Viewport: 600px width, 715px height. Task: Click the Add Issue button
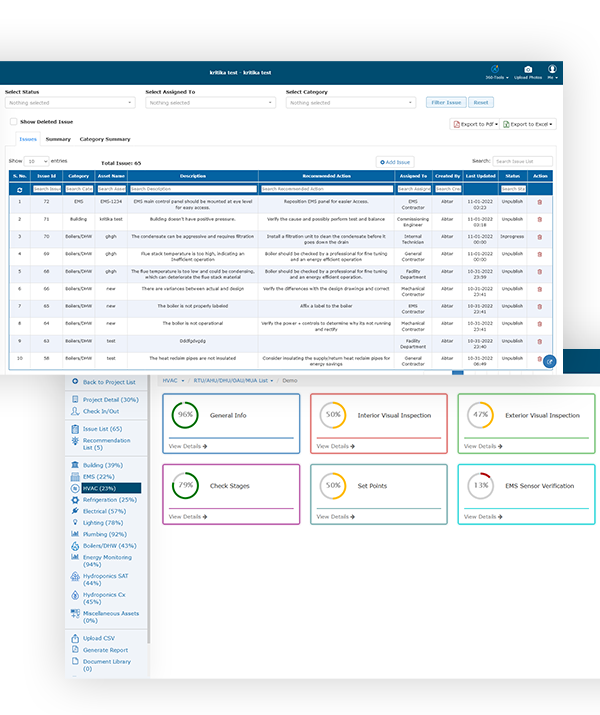coord(395,162)
